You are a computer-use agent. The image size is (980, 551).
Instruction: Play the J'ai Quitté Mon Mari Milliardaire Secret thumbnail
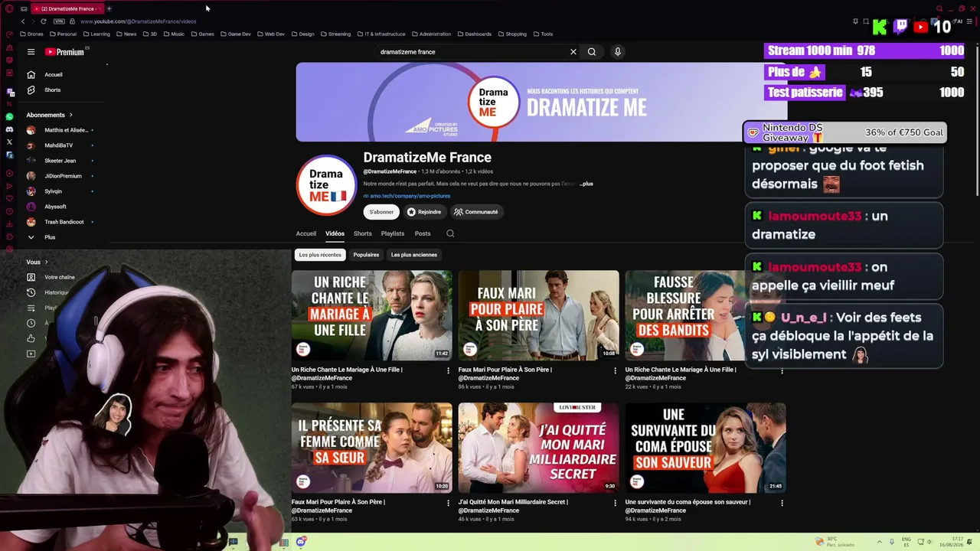539,448
